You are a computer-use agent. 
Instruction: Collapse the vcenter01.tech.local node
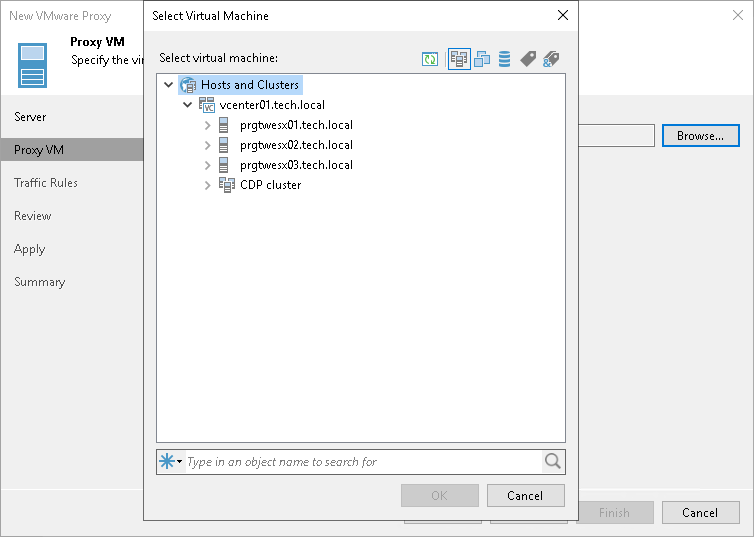click(188, 105)
